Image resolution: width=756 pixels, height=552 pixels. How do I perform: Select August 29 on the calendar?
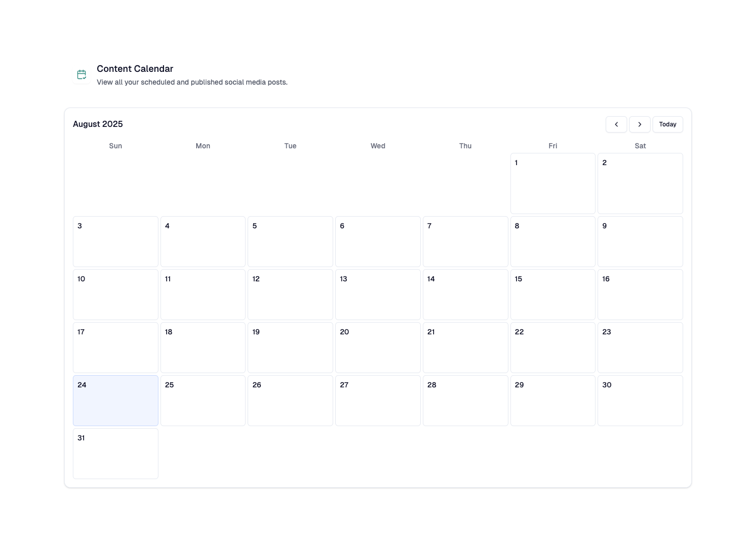553,400
